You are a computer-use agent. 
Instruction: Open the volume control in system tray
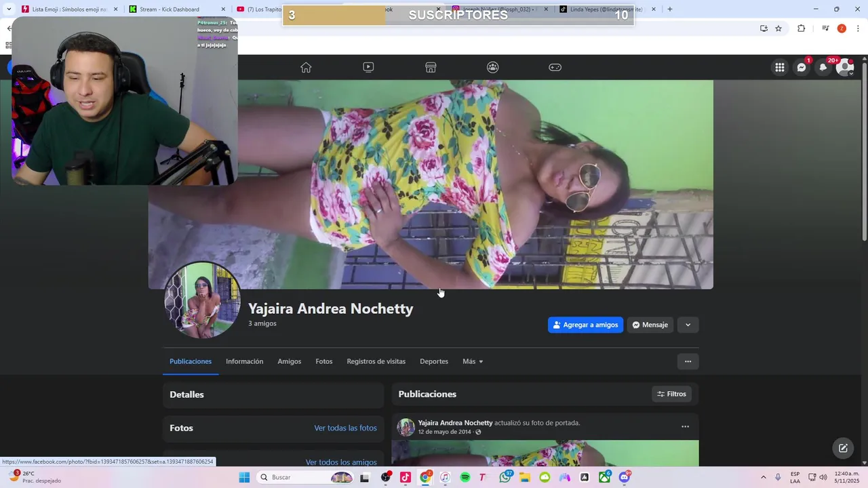tap(823, 477)
